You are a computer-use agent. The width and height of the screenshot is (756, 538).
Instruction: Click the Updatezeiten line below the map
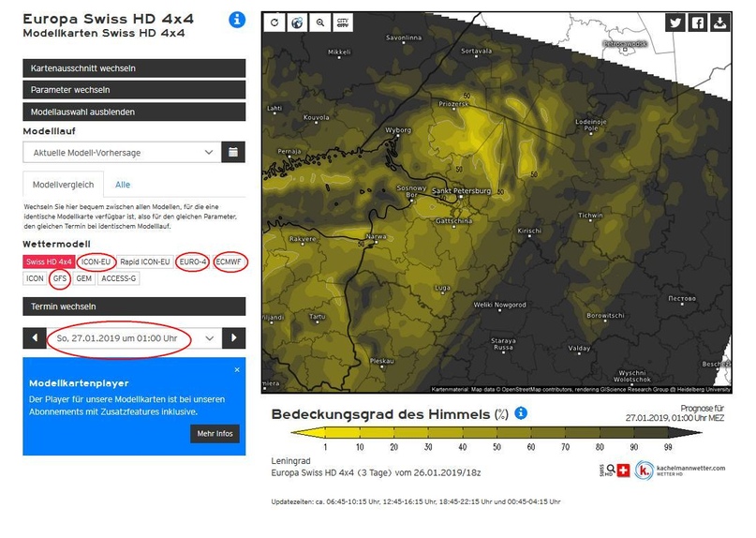pos(416,501)
